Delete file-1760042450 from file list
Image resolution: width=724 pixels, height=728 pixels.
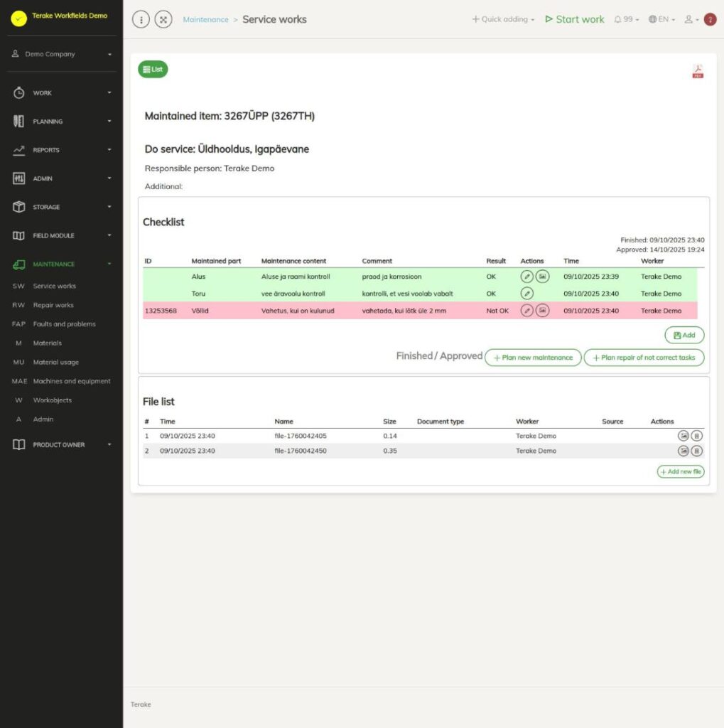coord(696,451)
